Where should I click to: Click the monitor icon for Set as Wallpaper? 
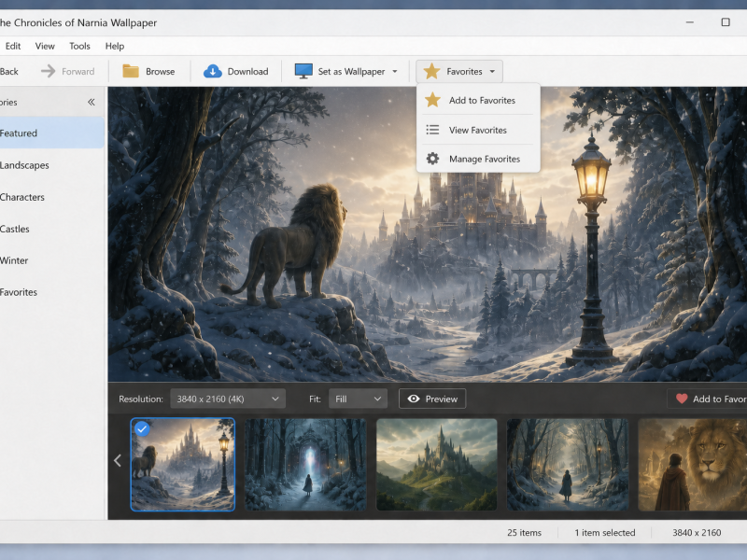[303, 71]
